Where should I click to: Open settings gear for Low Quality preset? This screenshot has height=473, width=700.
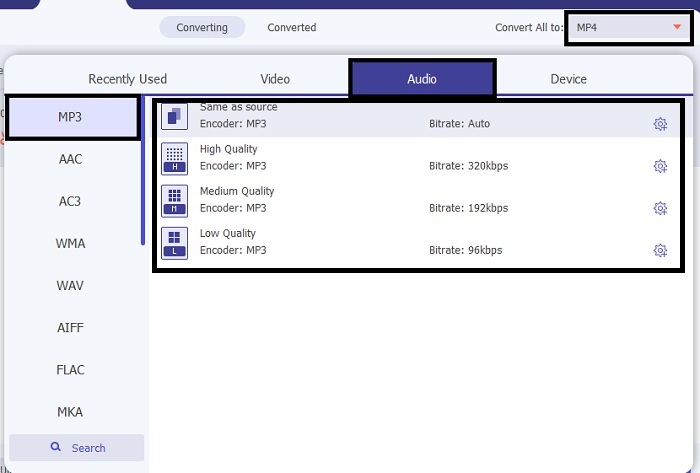pos(660,250)
